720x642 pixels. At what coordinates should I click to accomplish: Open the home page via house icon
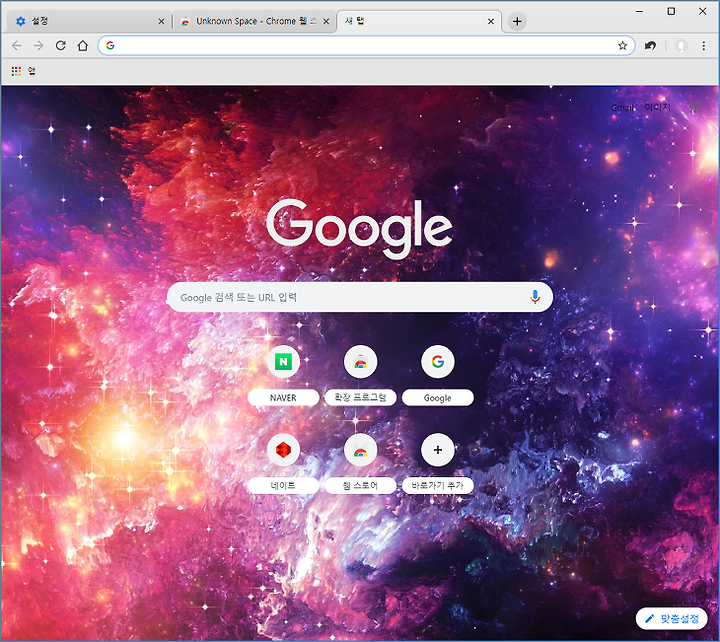pyautogui.click(x=83, y=45)
